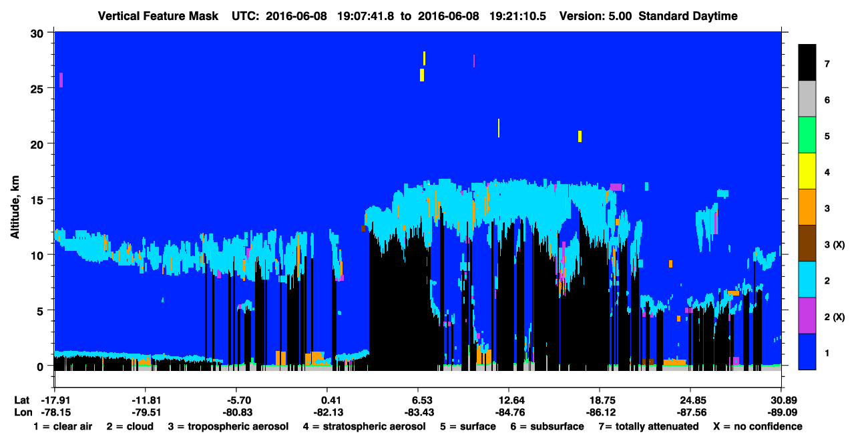The image size is (868, 445).
Task: Click the latitude value -11.81
Action: 145,400
